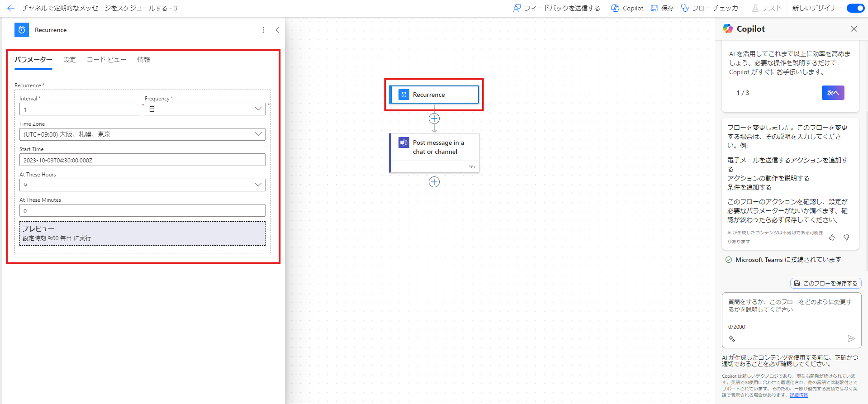Save the flow with 保存
Image resolution: width=868 pixels, height=404 pixels.
point(662,8)
